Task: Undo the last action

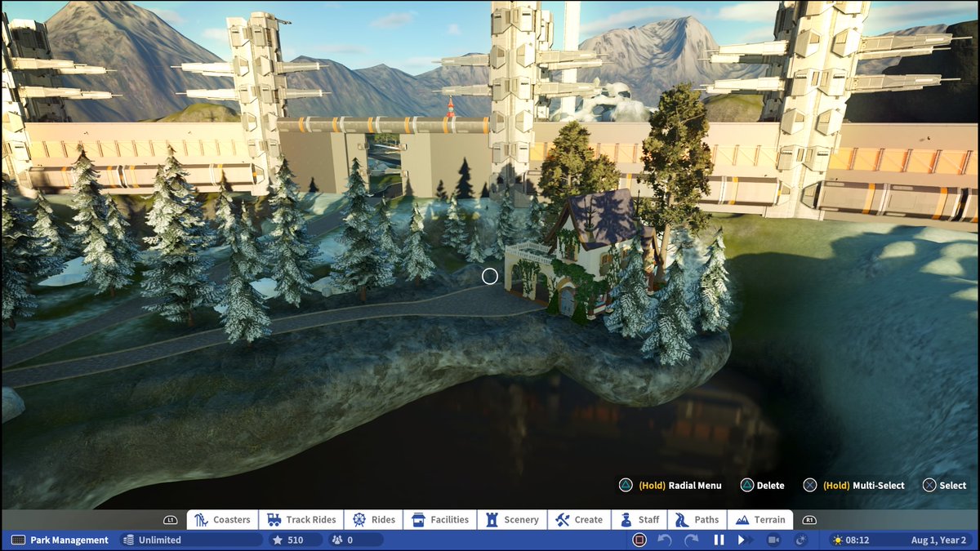Action: 665,540
